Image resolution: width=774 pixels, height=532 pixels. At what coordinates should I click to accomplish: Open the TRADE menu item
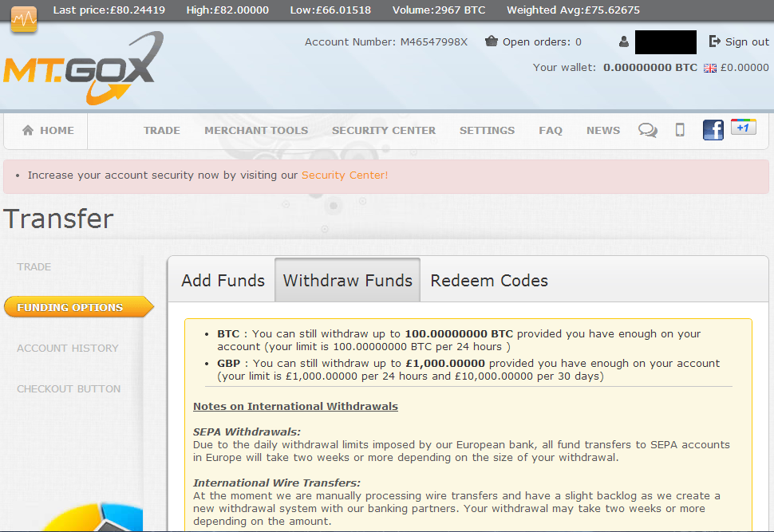161,129
